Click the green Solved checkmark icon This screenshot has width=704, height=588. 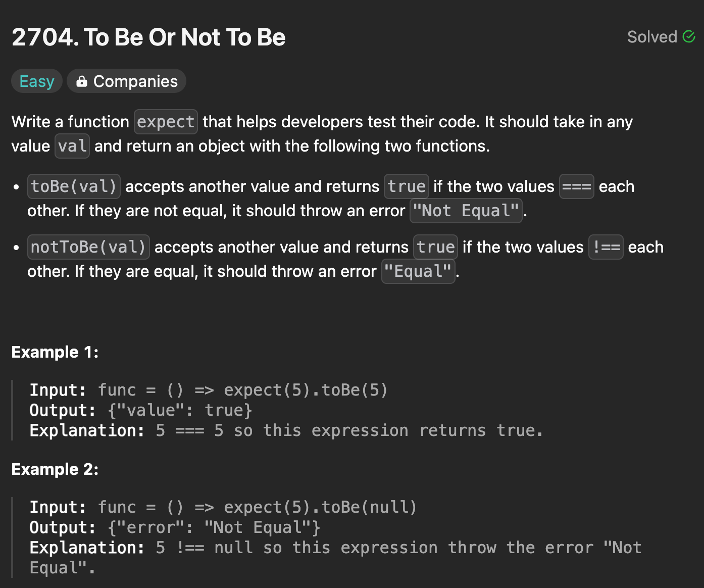pos(689,36)
